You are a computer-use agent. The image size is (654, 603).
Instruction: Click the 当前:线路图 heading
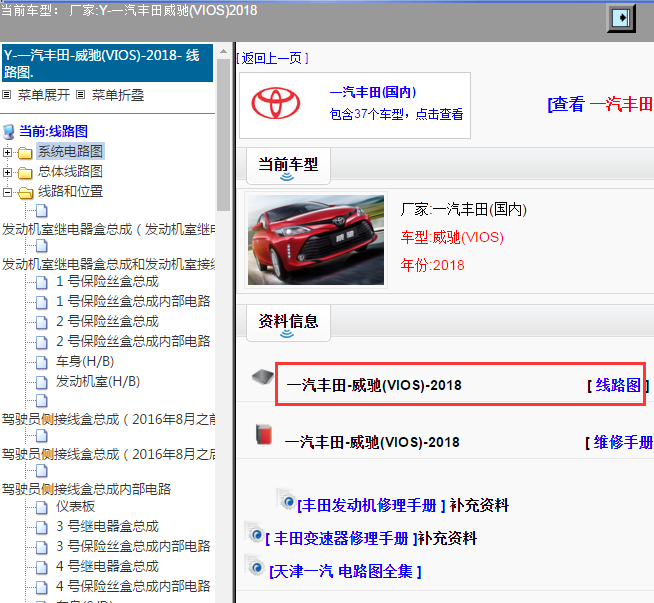(x=53, y=131)
